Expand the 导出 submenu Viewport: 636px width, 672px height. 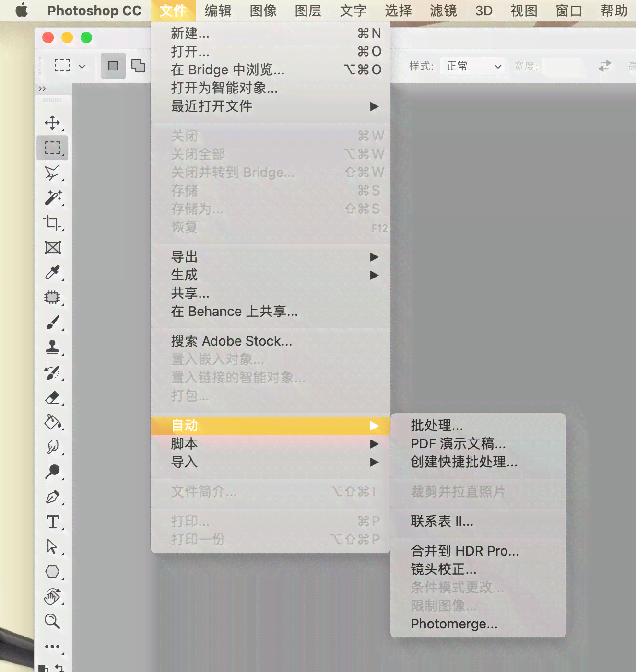[271, 257]
